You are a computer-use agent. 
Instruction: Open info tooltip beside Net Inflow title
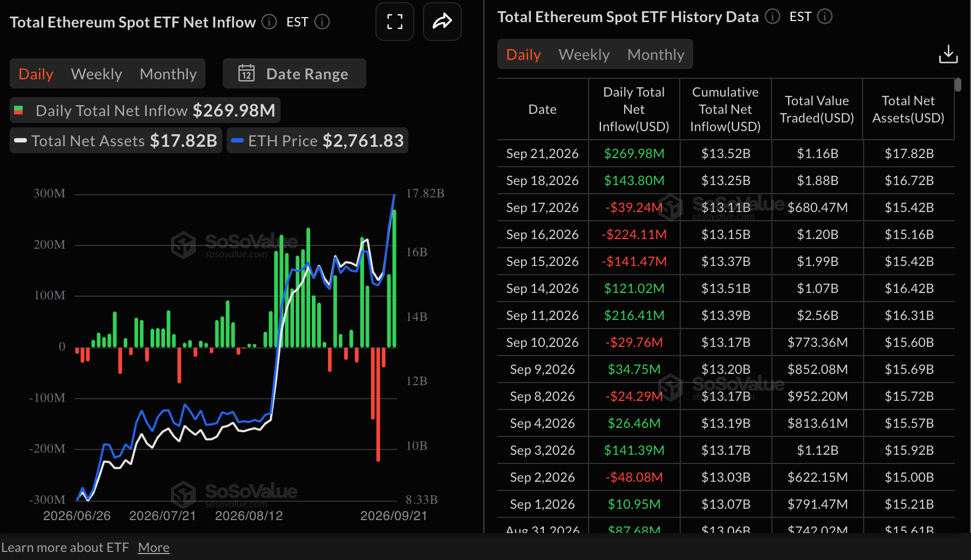269,22
